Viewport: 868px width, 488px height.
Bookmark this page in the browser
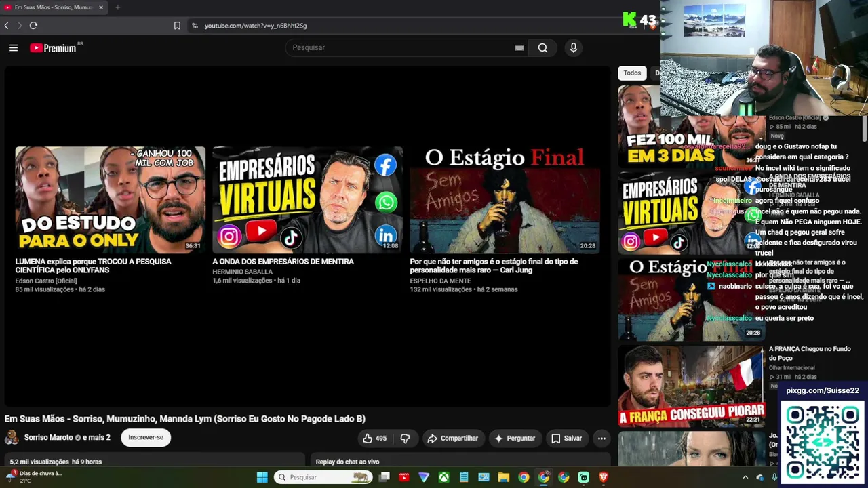[177, 26]
